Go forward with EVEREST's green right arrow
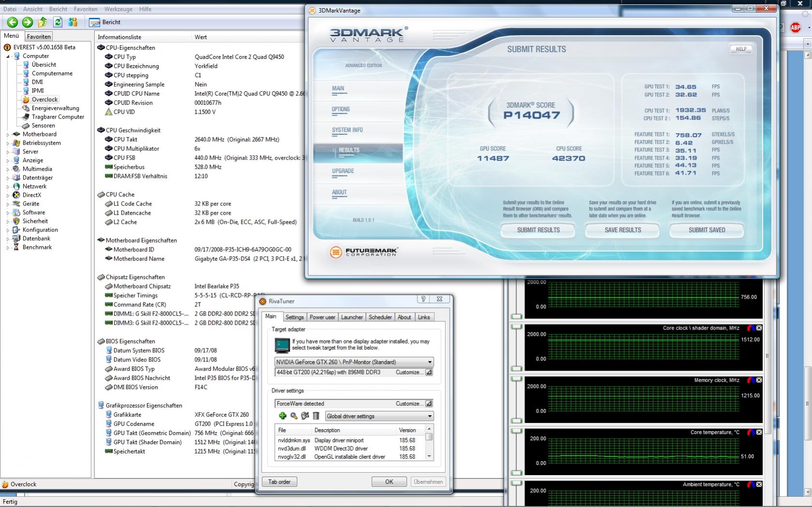Screen dimensions: 812x507 [28, 22]
